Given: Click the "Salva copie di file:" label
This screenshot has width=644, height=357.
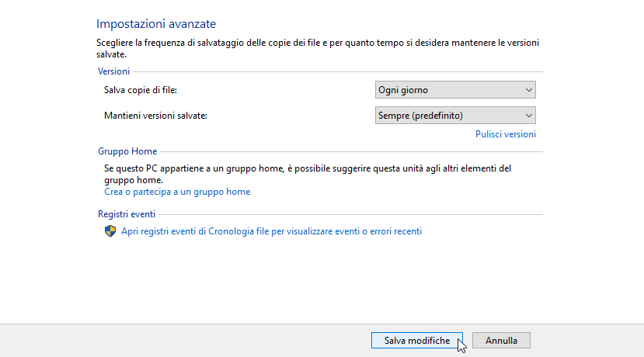Looking at the screenshot, I should point(141,90).
